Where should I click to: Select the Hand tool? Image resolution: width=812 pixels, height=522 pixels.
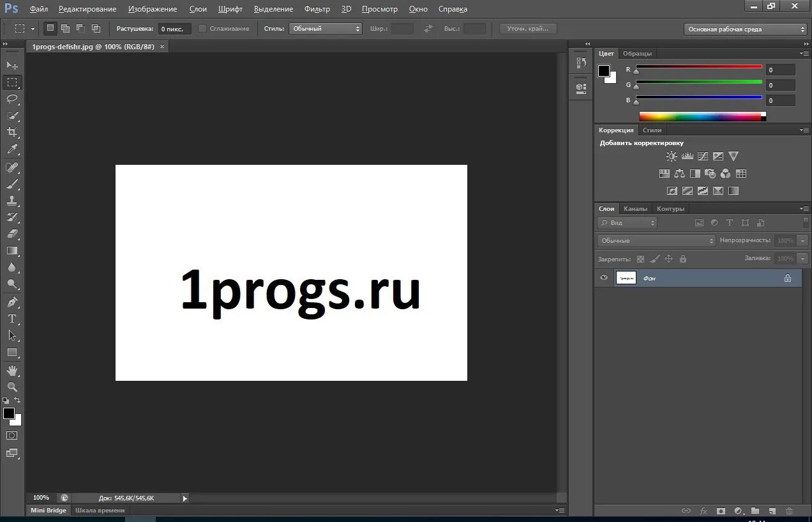pyautogui.click(x=12, y=371)
